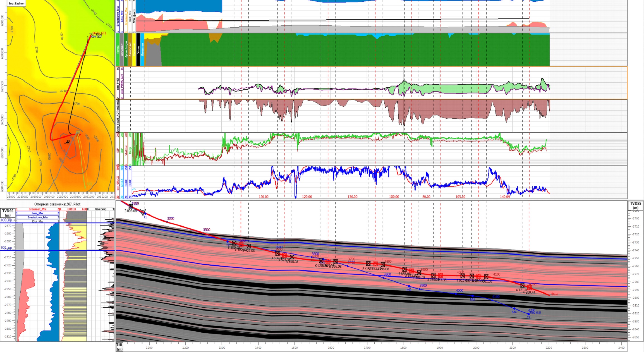
Task: Select the crossed-square marker labeled 3 896.08
Action: [x=419, y=273]
